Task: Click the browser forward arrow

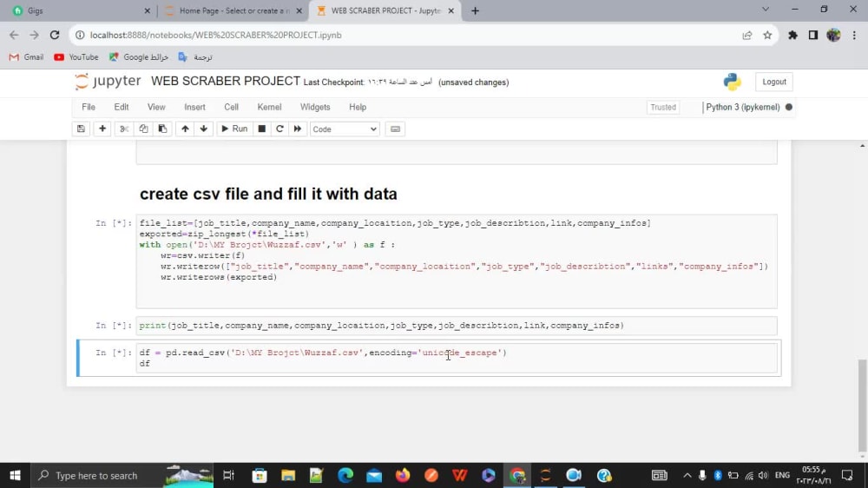Action: click(x=35, y=35)
